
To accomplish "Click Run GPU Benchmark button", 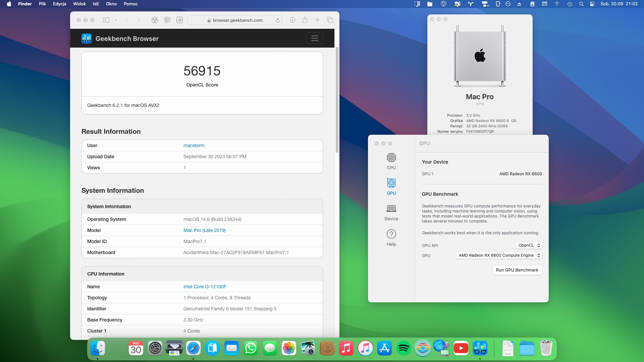I will click(517, 270).
